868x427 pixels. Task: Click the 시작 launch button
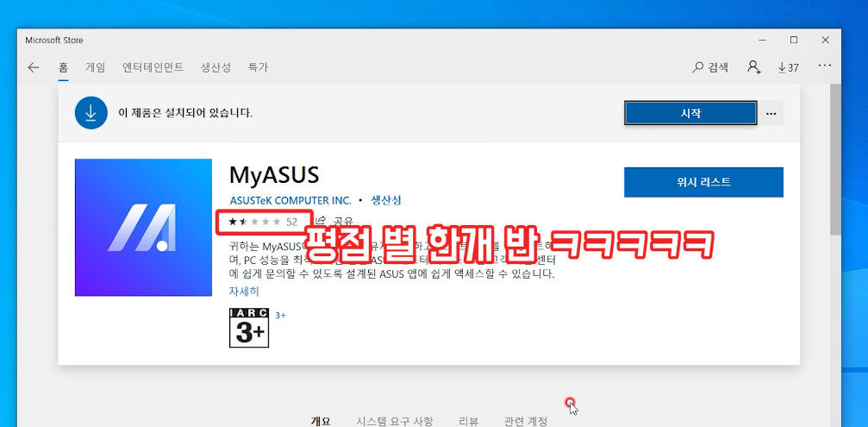click(x=690, y=113)
